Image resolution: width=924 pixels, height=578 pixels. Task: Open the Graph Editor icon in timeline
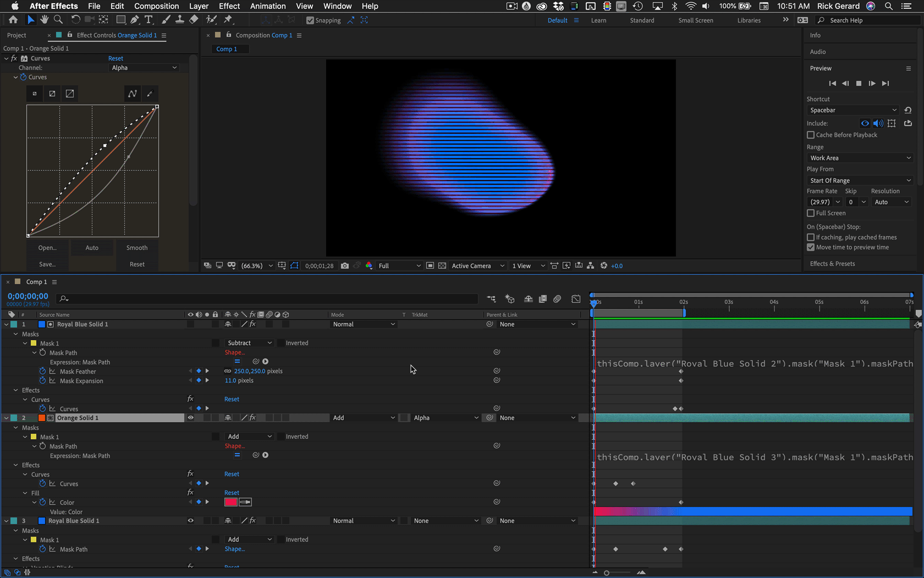point(576,299)
